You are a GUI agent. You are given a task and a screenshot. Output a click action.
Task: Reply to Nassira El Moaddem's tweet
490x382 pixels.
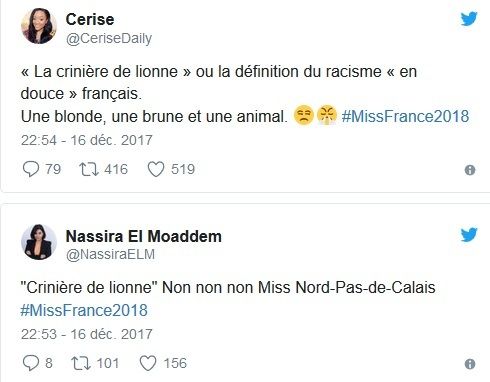pyautogui.click(x=31, y=363)
